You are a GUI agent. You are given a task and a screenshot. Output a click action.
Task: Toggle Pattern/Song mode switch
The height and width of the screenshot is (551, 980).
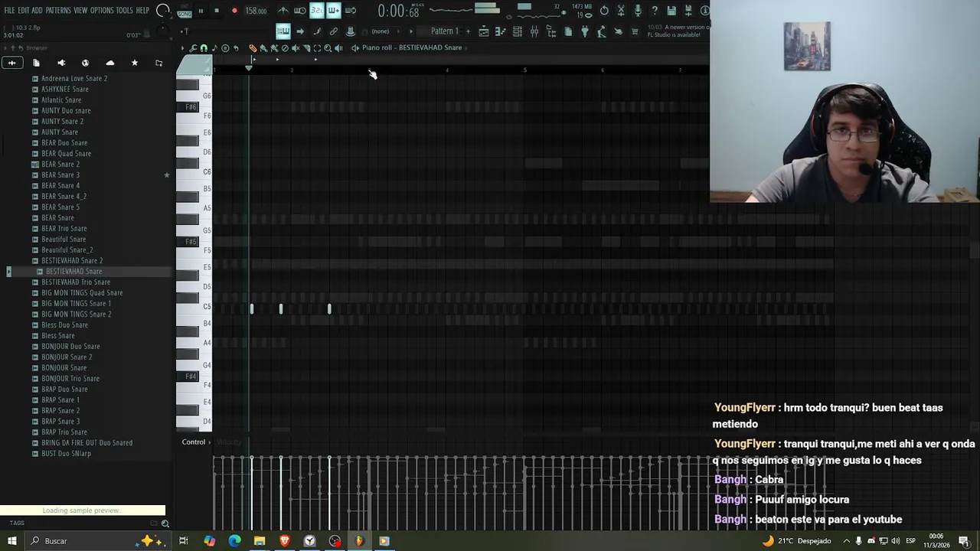tap(185, 11)
